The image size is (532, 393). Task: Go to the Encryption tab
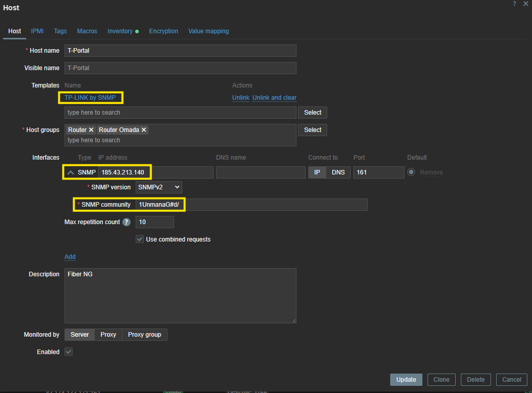pos(163,31)
